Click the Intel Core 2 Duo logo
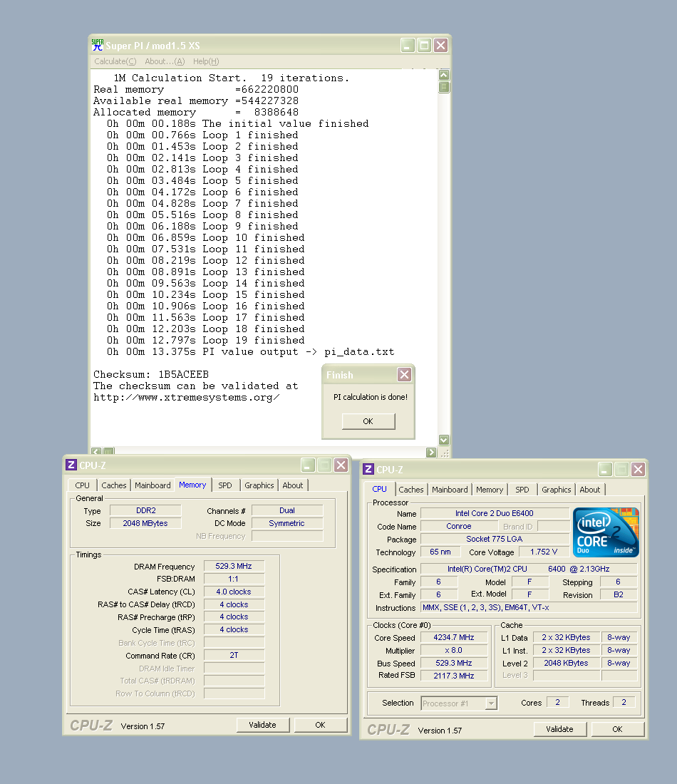This screenshot has height=784, width=677. 606,532
